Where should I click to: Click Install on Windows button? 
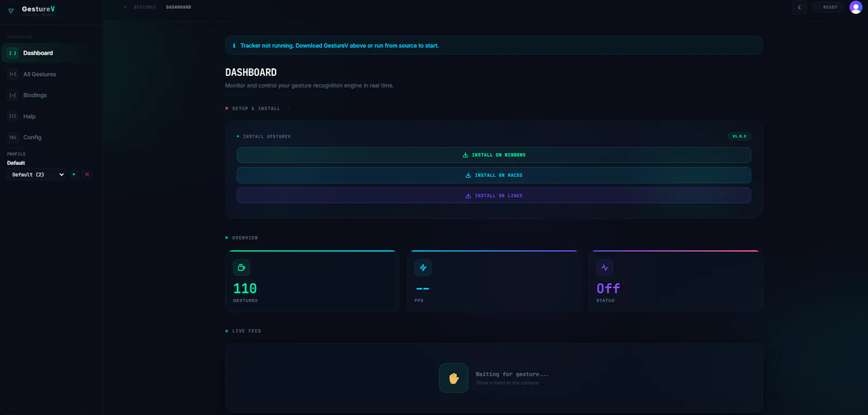click(x=494, y=155)
